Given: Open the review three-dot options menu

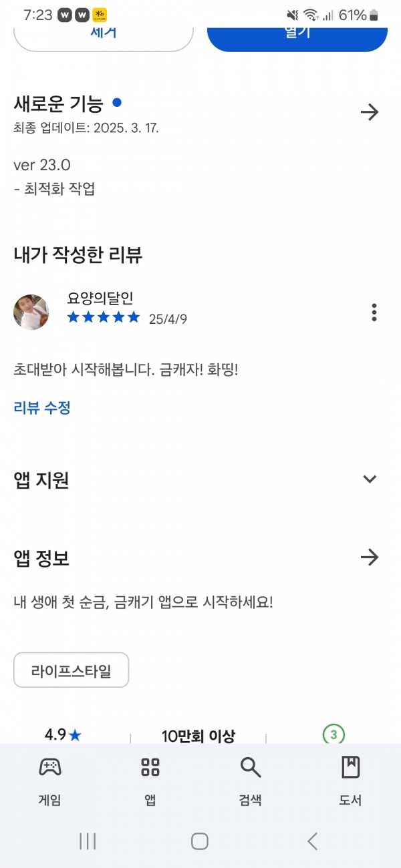Looking at the screenshot, I should coord(374,312).
